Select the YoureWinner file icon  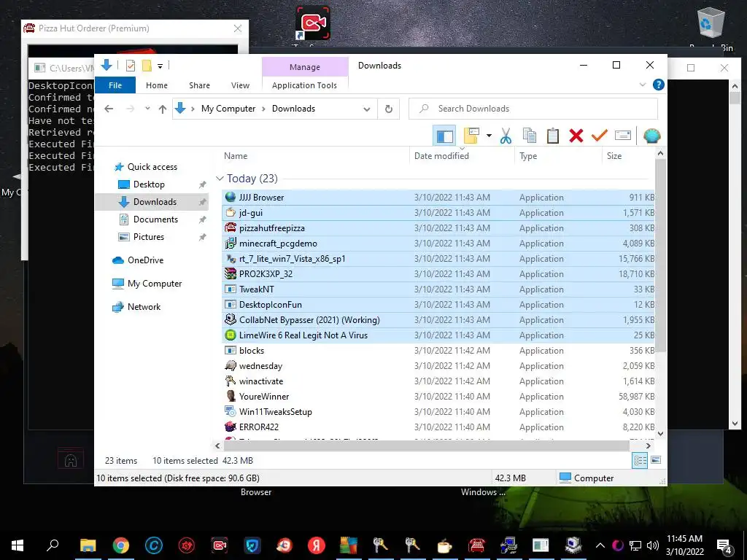tap(230, 396)
